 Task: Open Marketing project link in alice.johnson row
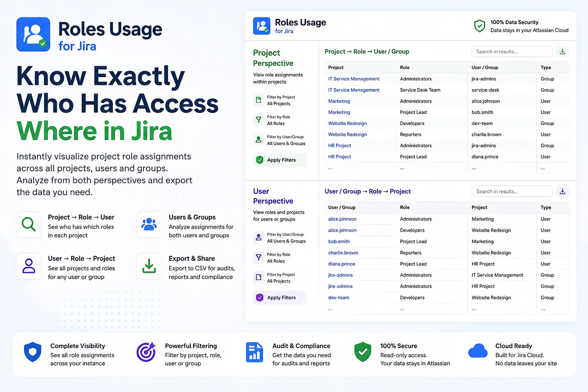point(339,101)
